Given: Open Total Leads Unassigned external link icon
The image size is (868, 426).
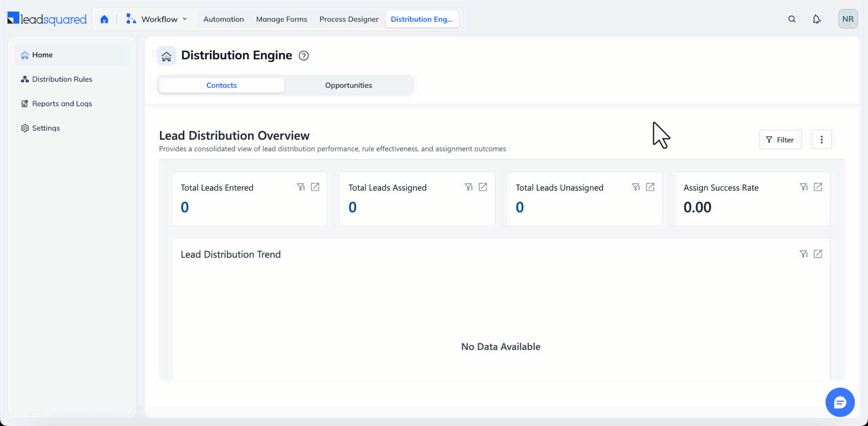Looking at the screenshot, I should pyautogui.click(x=650, y=187).
